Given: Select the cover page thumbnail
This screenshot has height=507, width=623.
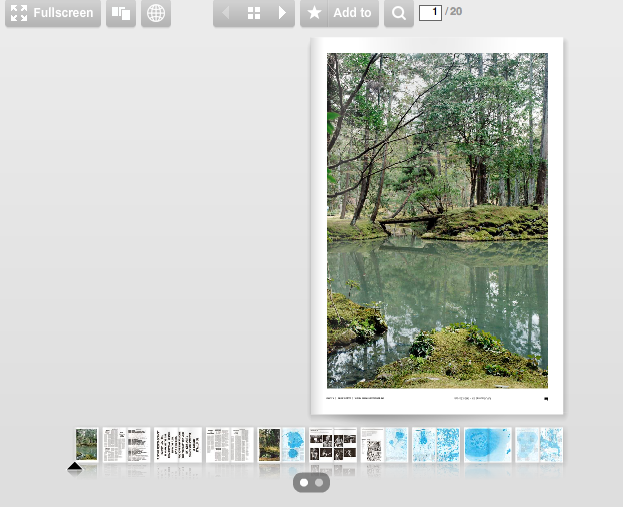Looking at the screenshot, I should [x=87, y=444].
